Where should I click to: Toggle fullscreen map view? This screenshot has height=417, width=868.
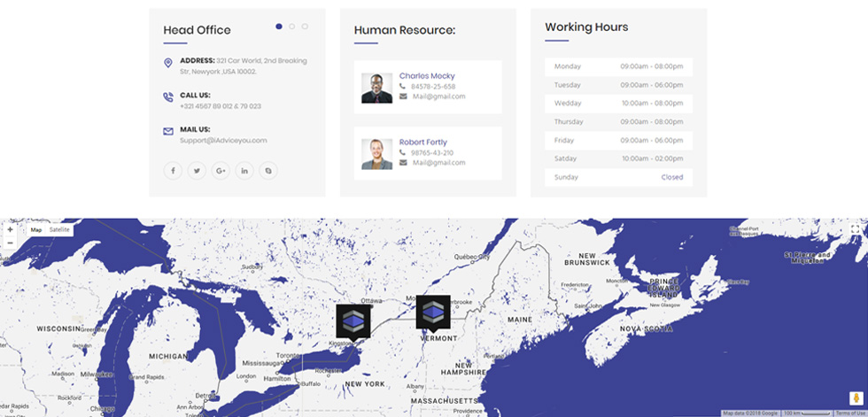pyautogui.click(x=856, y=229)
